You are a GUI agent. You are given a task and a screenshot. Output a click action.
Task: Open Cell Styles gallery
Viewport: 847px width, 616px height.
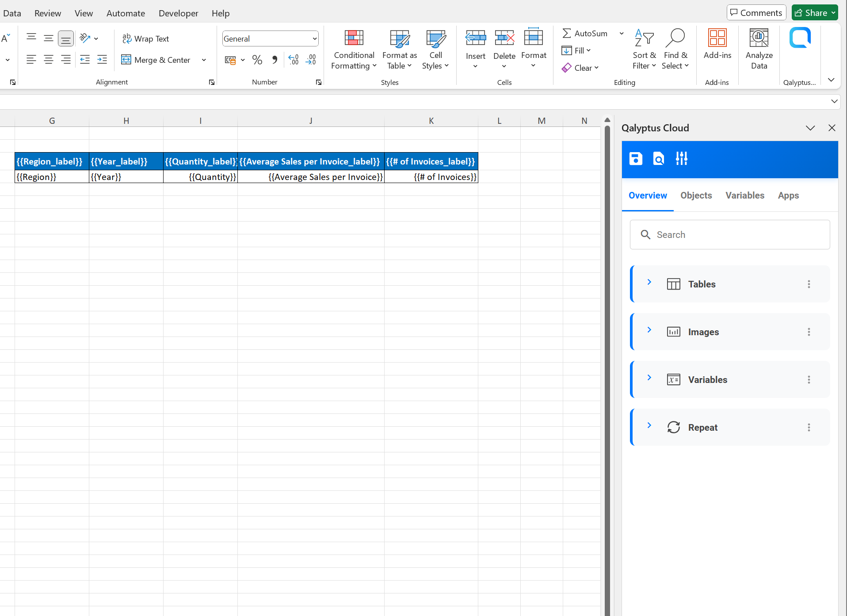point(435,49)
